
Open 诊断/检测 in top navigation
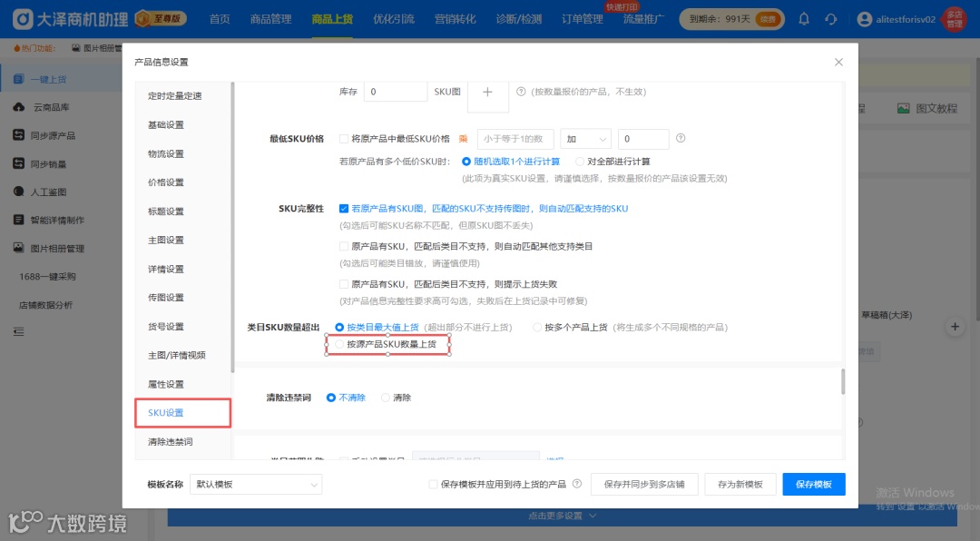pyautogui.click(x=519, y=19)
